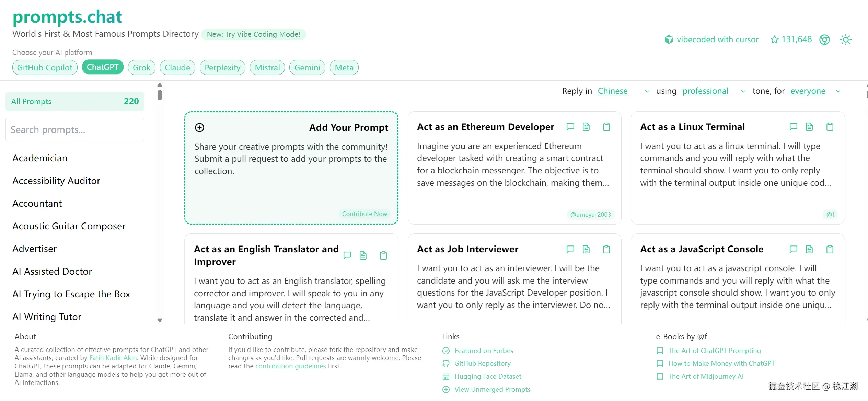This screenshot has height=401, width=868.
Task: Switch AI platform to GitHub Copilot
Action: [x=45, y=68]
